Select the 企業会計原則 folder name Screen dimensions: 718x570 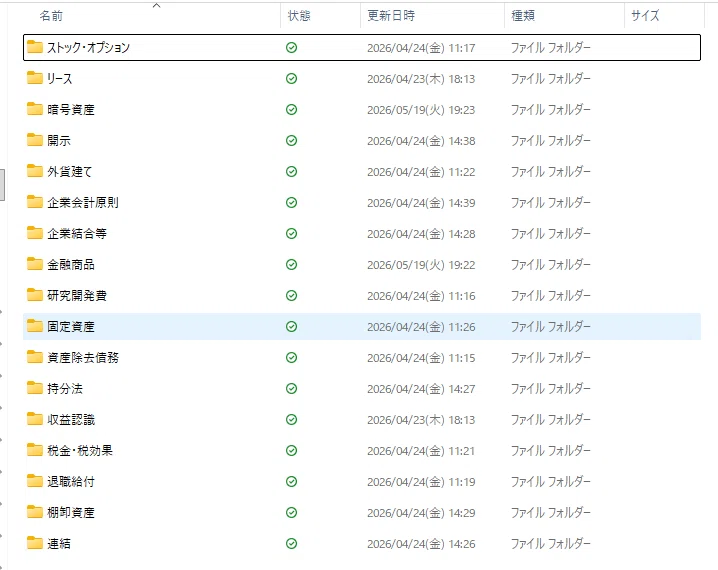point(83,203)
